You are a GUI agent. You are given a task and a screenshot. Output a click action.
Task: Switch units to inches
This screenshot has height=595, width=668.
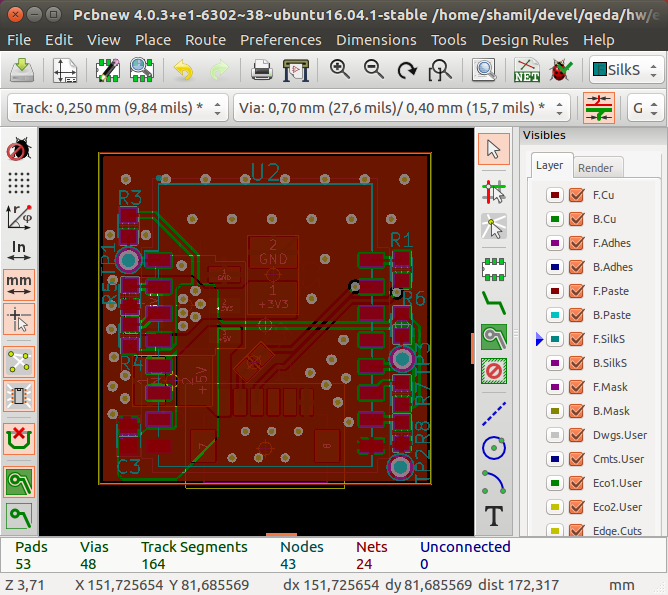pos(19,251)
